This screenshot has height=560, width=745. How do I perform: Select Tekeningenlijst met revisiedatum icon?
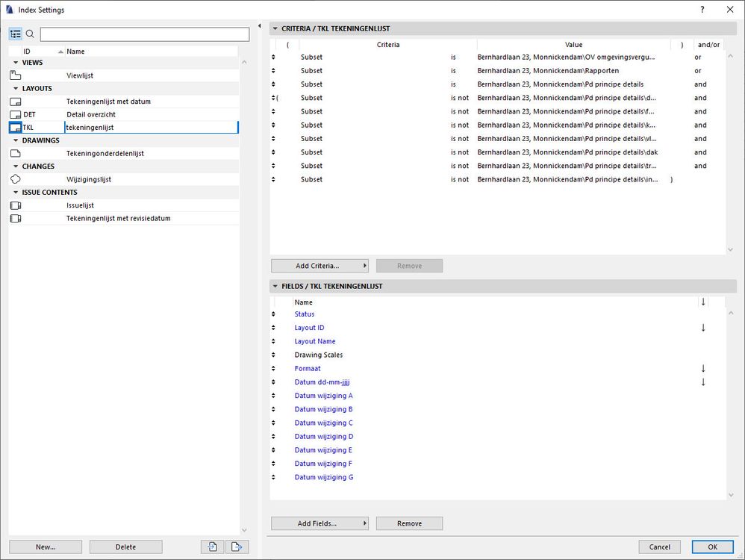(15, 218)
